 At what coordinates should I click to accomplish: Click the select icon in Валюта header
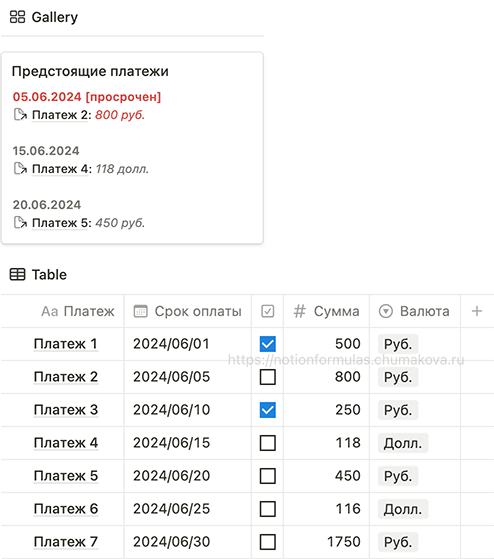click(386, 311)
